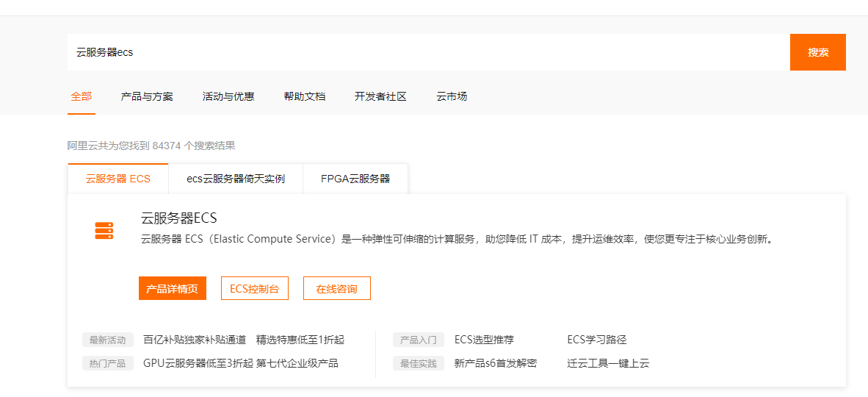The height and width of the screenshot is (397, 868).
Task: Click the 迁云工具一键上云 link
Action: (x=608, y=364)
